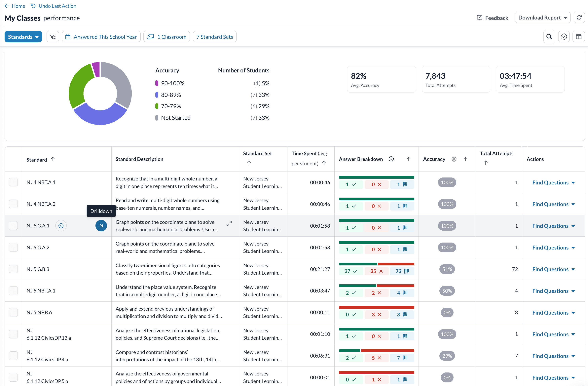Check the NJ 4.NBT.A.1 row checkbox

pos(13,182)
